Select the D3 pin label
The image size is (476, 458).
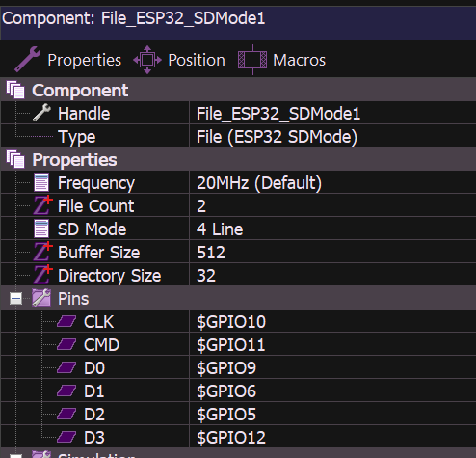(x=94, y=438)
